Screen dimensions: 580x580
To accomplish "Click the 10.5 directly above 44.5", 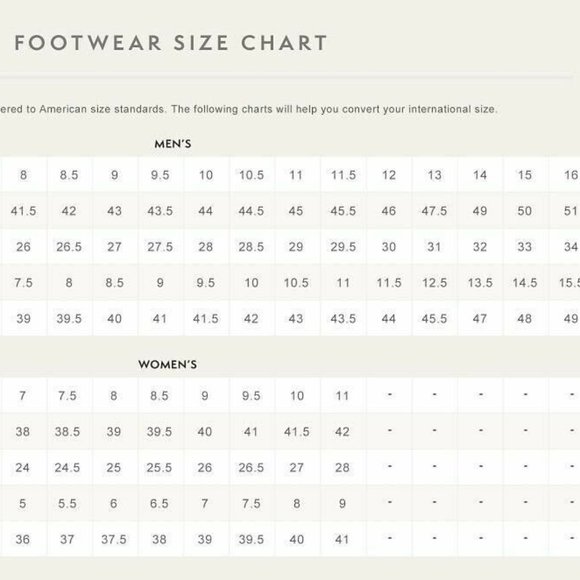I will tap(251, 175).
